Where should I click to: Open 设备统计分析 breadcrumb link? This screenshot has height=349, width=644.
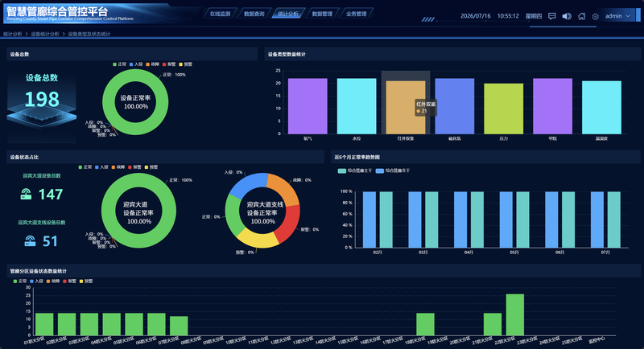45,34
